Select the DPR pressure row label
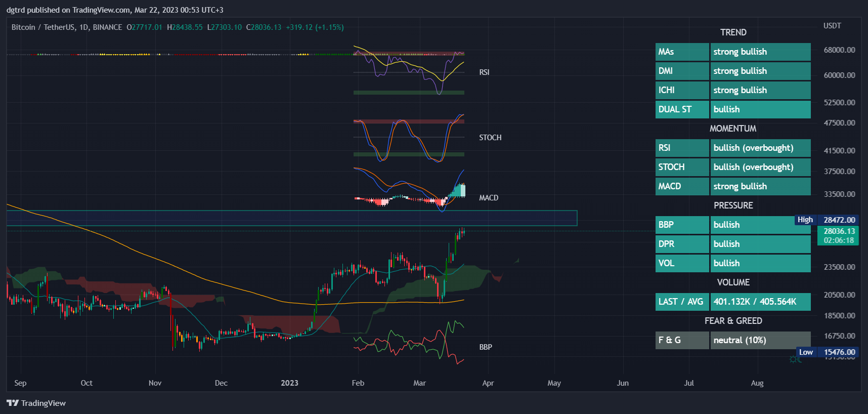 [x=682, y=244]
